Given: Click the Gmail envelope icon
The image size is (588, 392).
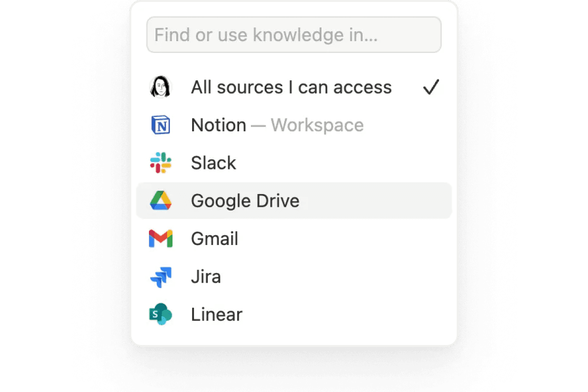Looking at the screenshot, I should [160, 239].
